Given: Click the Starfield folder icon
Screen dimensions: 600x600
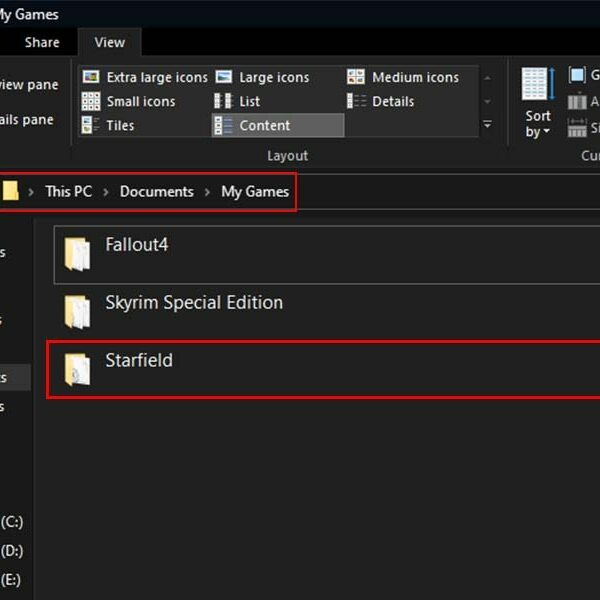Looking at the screenshot, I should click(x=77, y=370).
